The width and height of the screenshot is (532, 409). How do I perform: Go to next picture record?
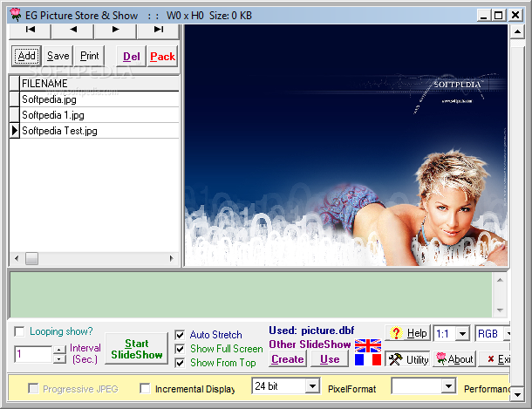pos(116,31)
